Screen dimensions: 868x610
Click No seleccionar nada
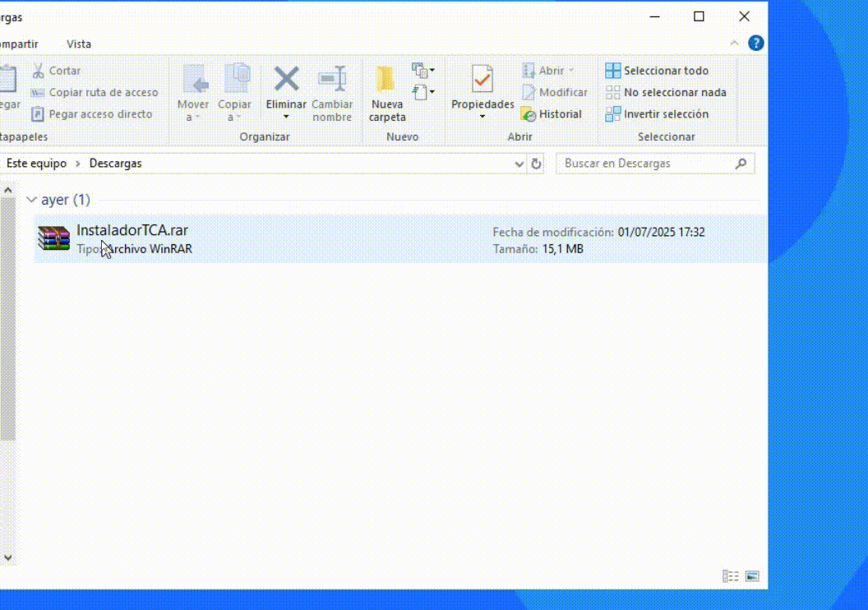click(666, 92)
